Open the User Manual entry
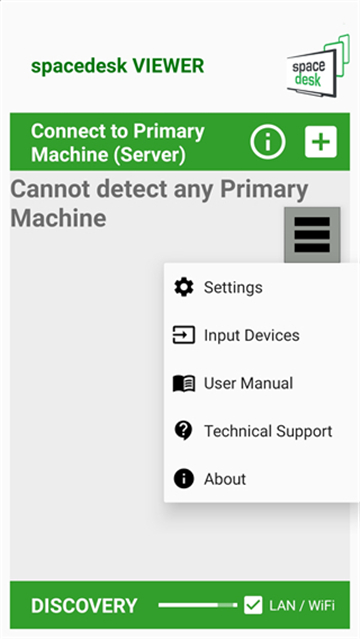The width and height of the screenshot is (360, 639). click(262, 383)
